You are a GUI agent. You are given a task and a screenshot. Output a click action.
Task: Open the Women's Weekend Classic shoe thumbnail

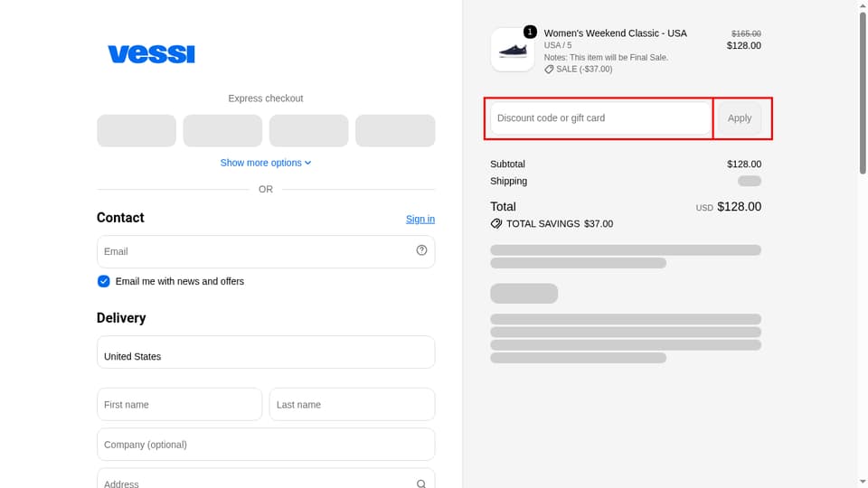coord(512,50)
